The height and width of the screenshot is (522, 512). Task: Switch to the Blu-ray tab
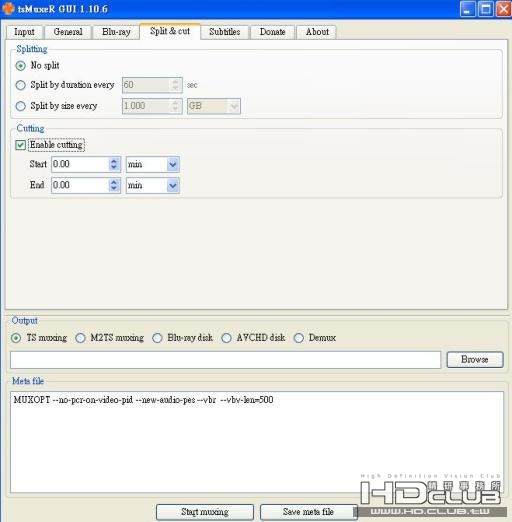point(116,32)
